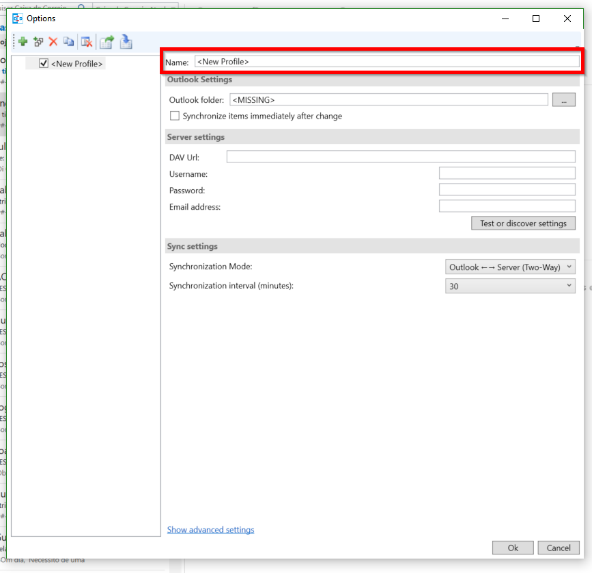The image size is (592, 573).
Task: Clear cache of the selected profile
Action: click(x=87, y=42)
